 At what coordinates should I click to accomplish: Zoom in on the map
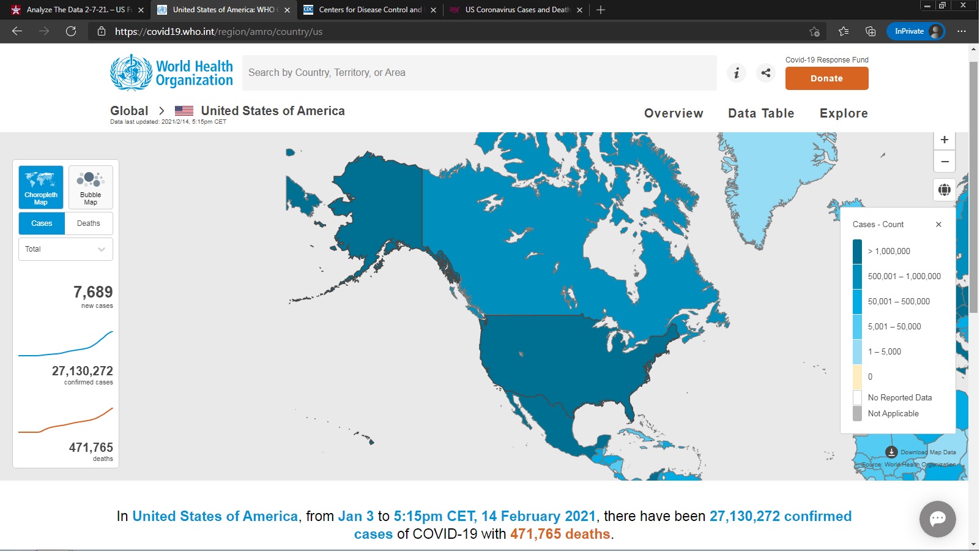(x=944, y=140)
